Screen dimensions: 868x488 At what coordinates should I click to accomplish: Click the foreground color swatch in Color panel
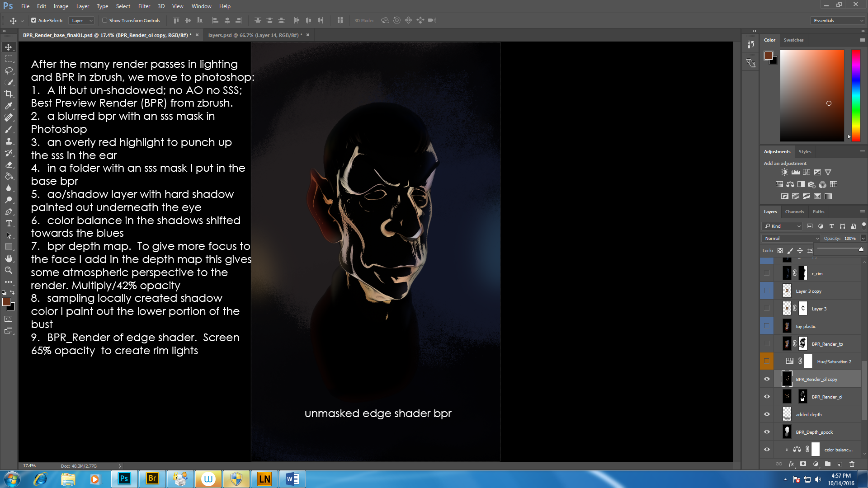click(x=768, y=56)
